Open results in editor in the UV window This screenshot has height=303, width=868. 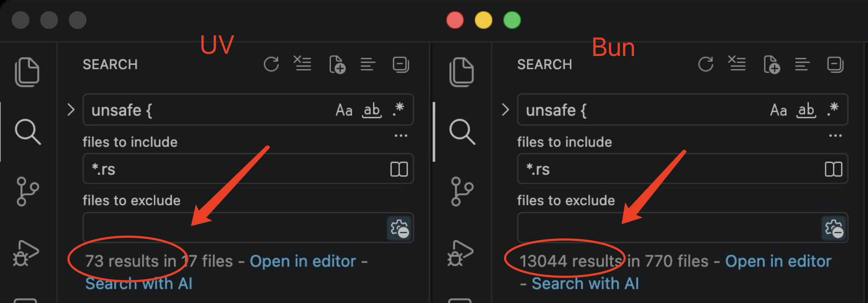(x=303, y=261)
